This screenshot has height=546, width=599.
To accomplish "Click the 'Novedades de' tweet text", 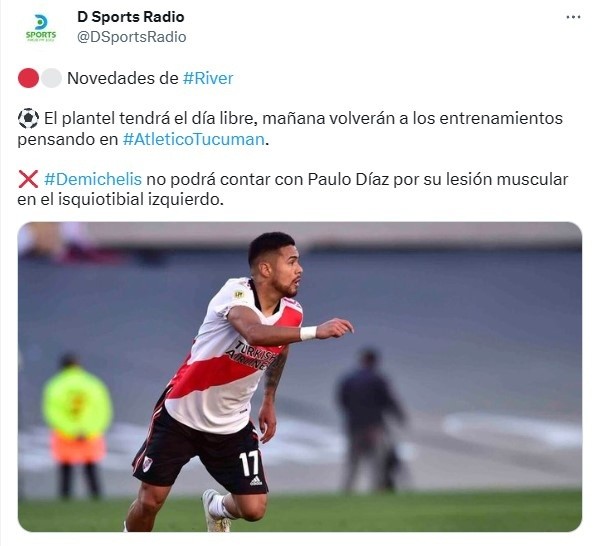I will (x=123, y=78).
